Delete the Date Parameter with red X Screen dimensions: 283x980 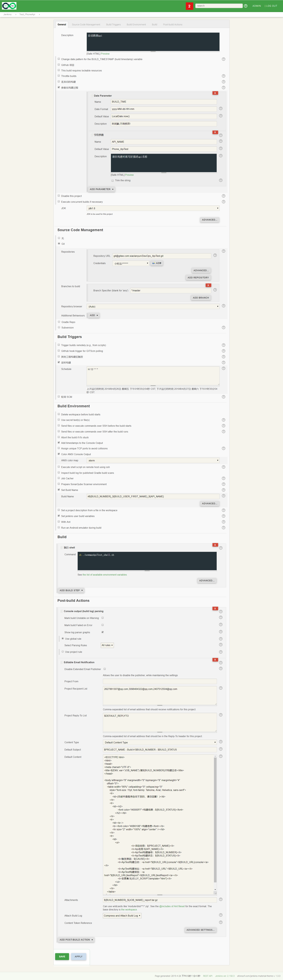[x=215, y=93]
